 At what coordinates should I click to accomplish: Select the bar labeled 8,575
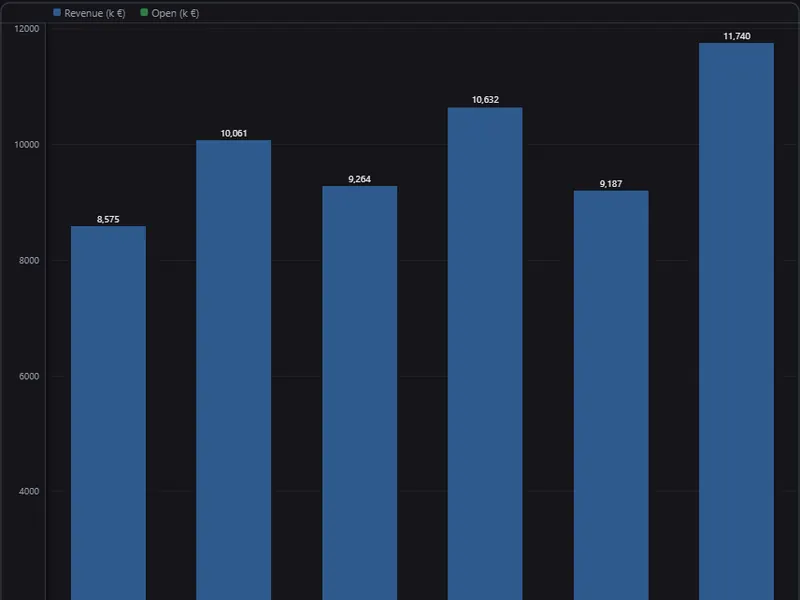(x=108, y=413)
